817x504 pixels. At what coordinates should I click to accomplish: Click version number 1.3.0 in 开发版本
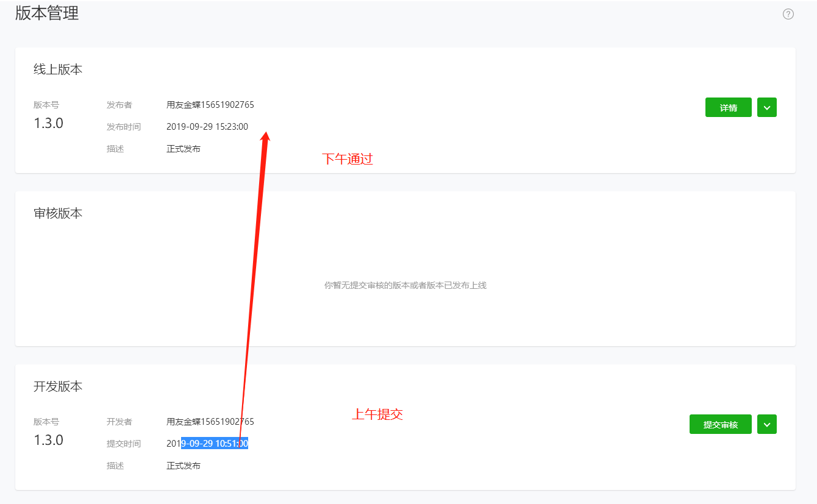tap(49, 440)
